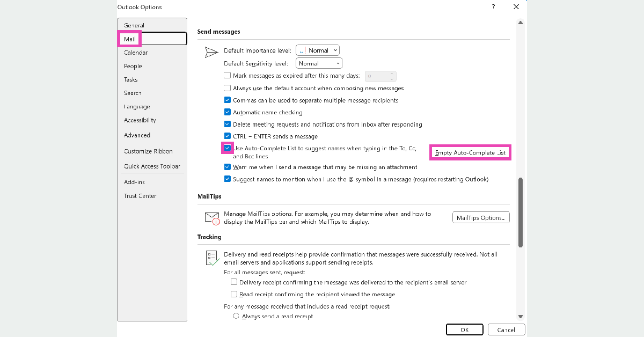This screenshot has height=337, width=644.
Task: Open Default Importance level dropdown
Action: [318, 50]
